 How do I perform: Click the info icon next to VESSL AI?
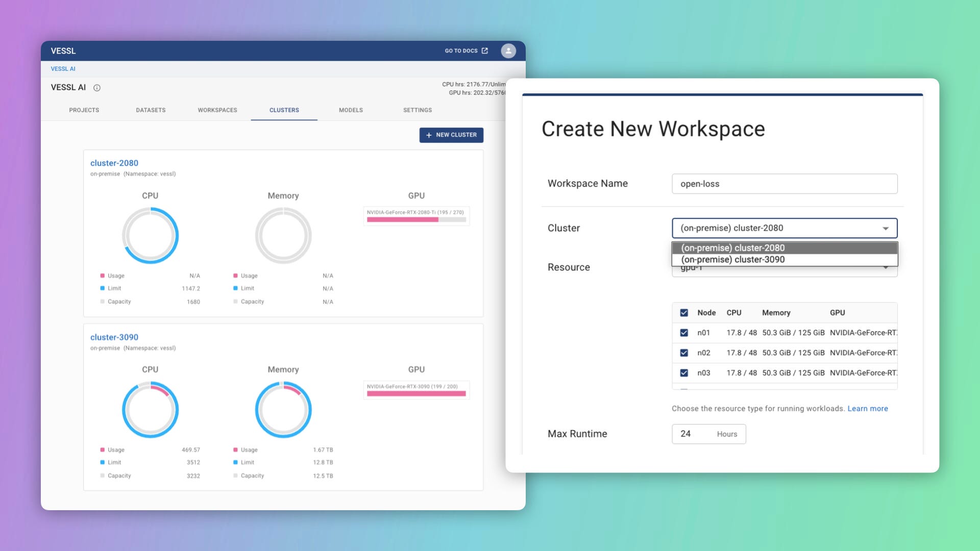point(97,88)
